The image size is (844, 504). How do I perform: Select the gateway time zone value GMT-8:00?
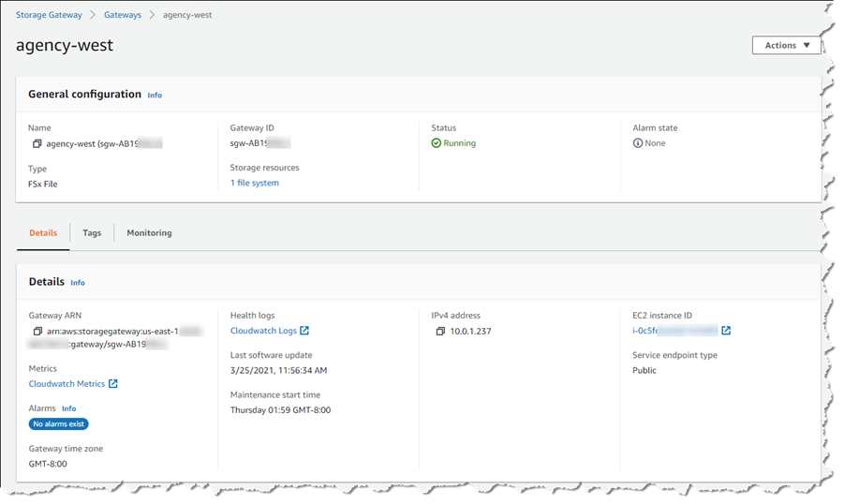coord(48,464)
